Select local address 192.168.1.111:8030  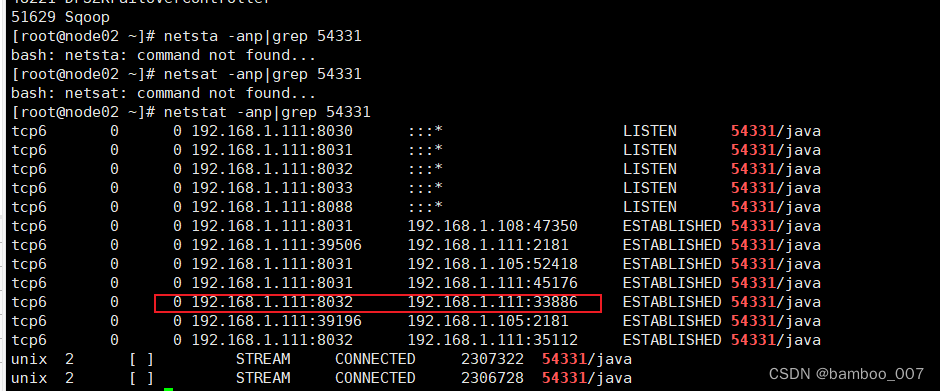[272, 131]
